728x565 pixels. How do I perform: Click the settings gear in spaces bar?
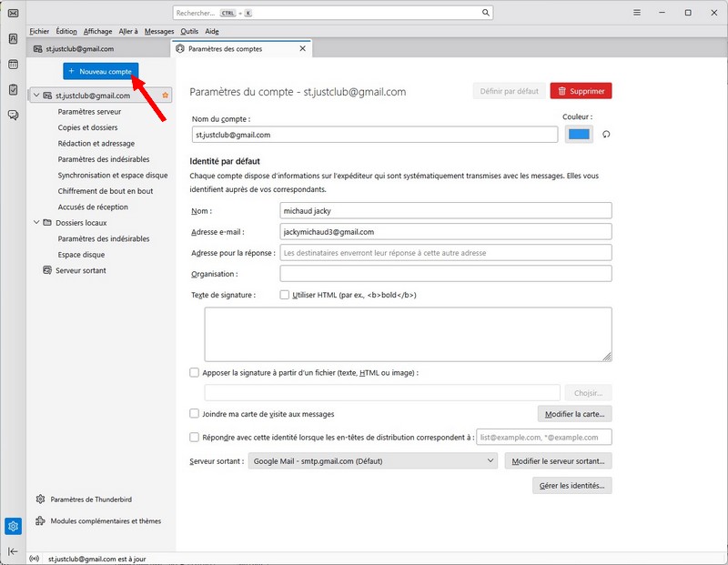point(13,526)
